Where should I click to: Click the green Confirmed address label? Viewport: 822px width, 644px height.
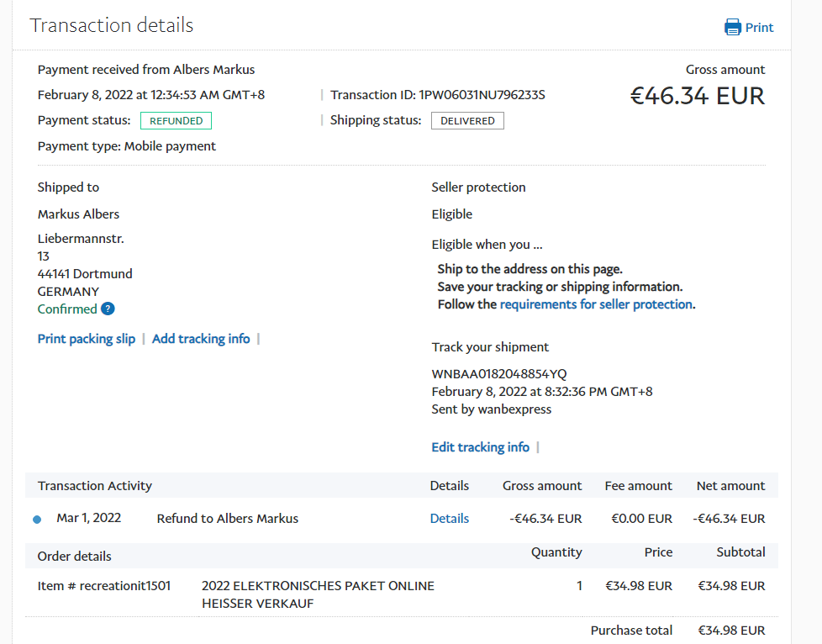pos(67,309)
